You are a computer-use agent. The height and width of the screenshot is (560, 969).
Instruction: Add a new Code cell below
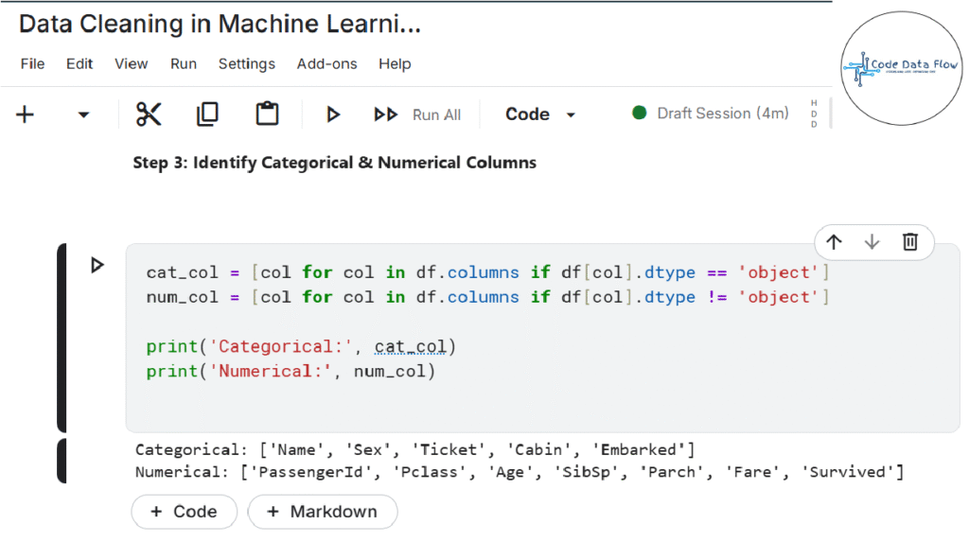pyautogui.click(x=184, y=512)
